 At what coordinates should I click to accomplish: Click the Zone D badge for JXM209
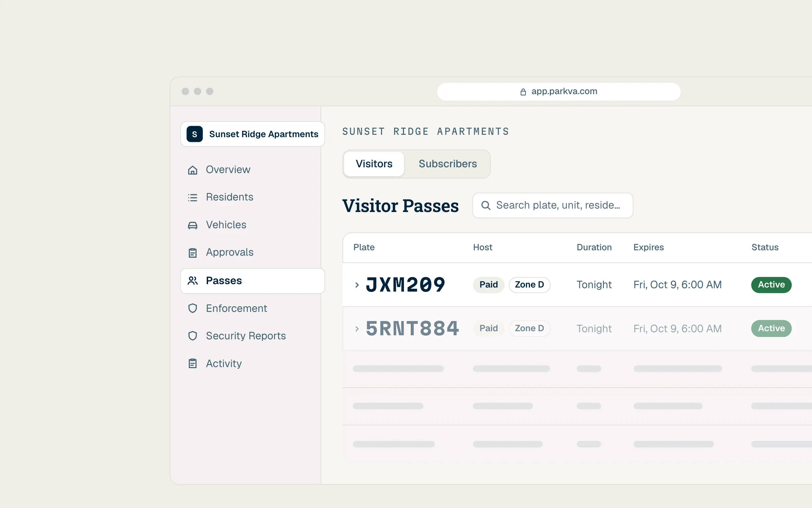coord(529,285)
